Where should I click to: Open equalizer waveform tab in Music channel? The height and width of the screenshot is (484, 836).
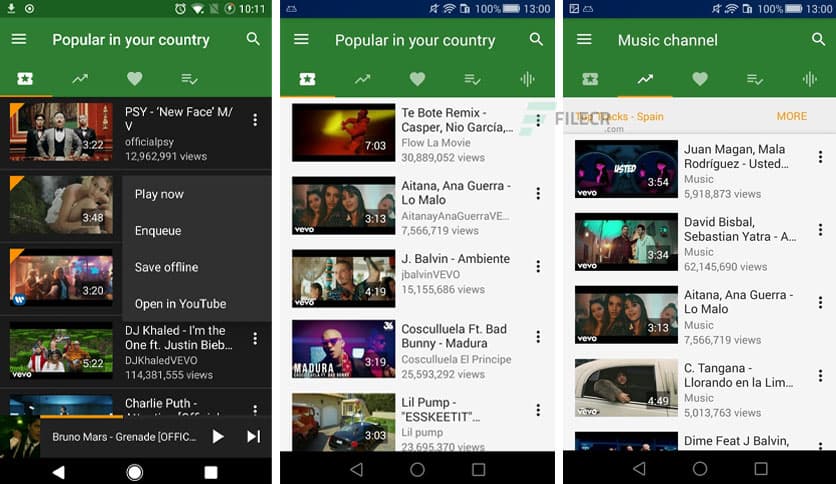coord(810,79)
